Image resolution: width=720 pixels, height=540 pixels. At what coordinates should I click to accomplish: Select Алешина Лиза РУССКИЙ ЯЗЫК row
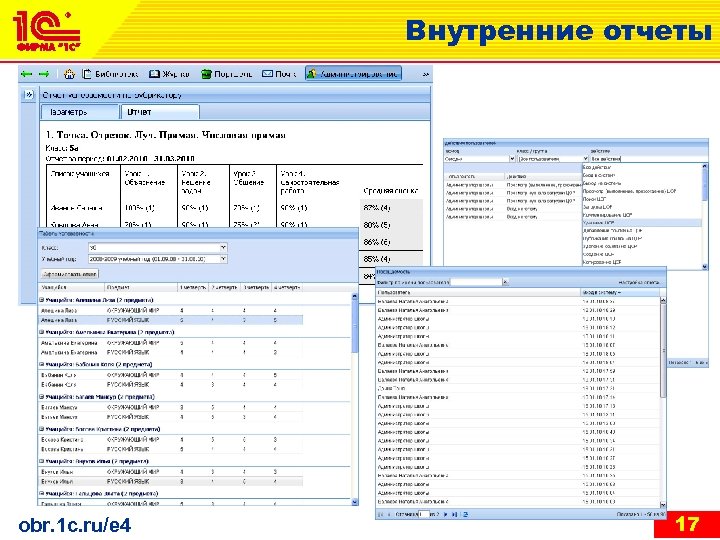(x=170, y=320)
